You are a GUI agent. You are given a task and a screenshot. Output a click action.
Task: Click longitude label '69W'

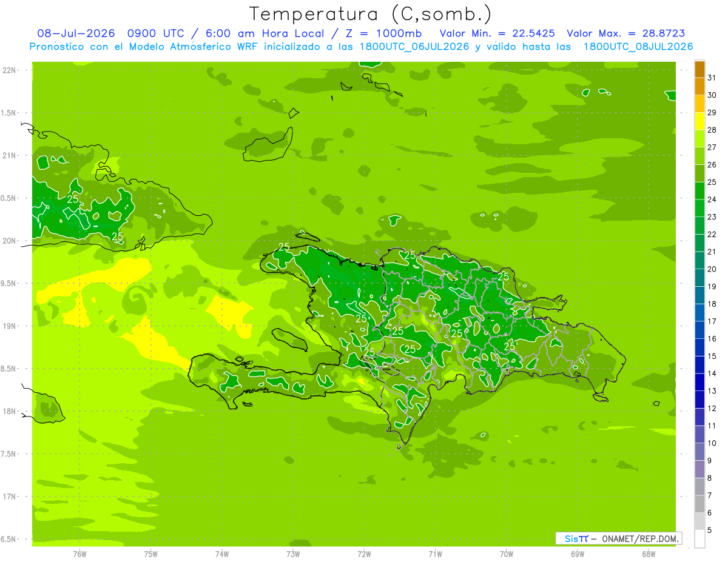[578, 554]
